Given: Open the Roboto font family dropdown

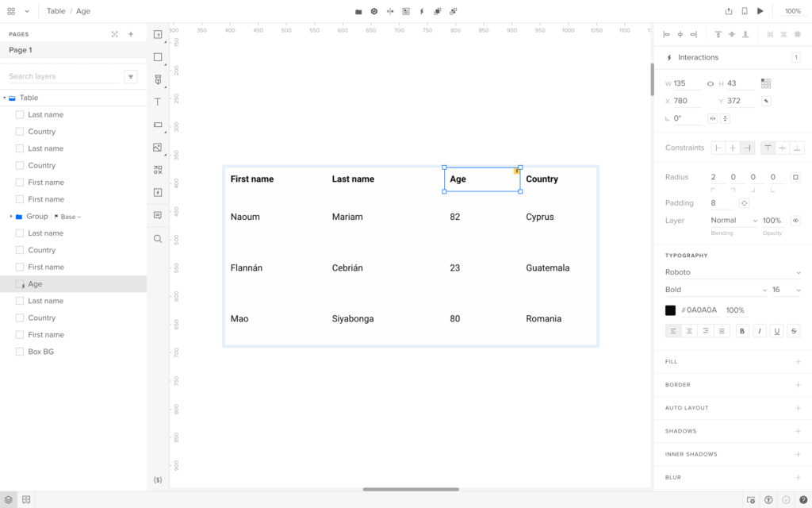Looking at the screenshot, I should click(x=733, y=272).
